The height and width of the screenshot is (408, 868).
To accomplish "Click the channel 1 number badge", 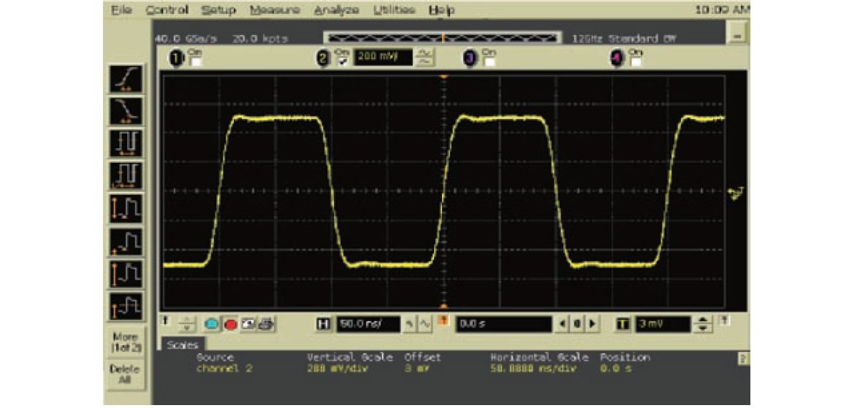I will pos(177,58).
